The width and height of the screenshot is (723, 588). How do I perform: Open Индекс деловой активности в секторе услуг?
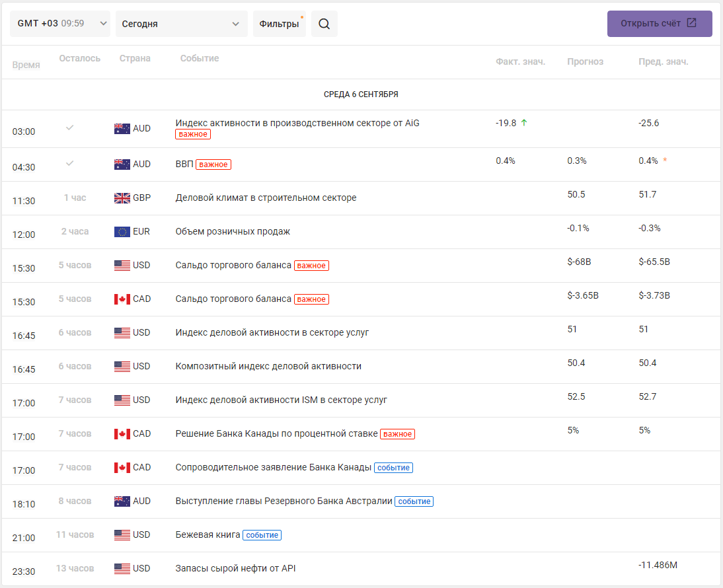tap(272, 333)
